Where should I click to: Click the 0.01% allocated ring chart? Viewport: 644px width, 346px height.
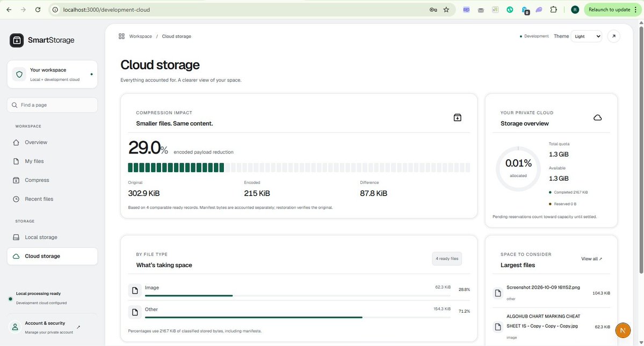[x=518, y=168]
